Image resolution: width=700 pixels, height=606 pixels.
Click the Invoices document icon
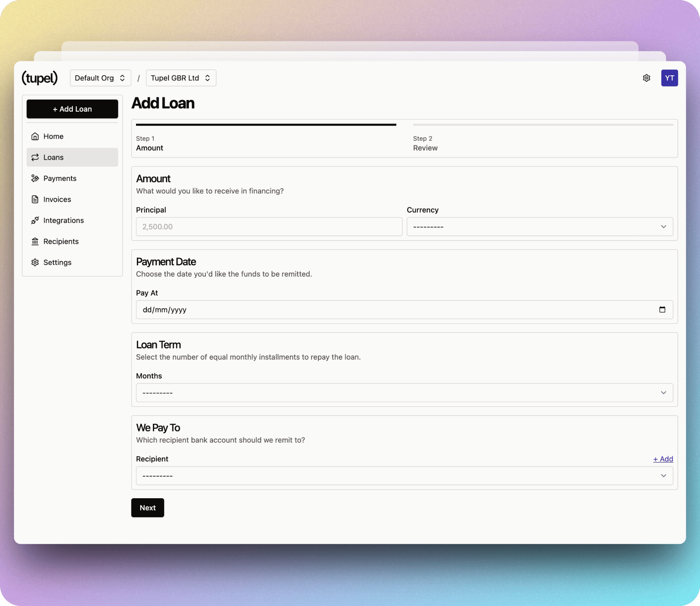tap(35, 200)
